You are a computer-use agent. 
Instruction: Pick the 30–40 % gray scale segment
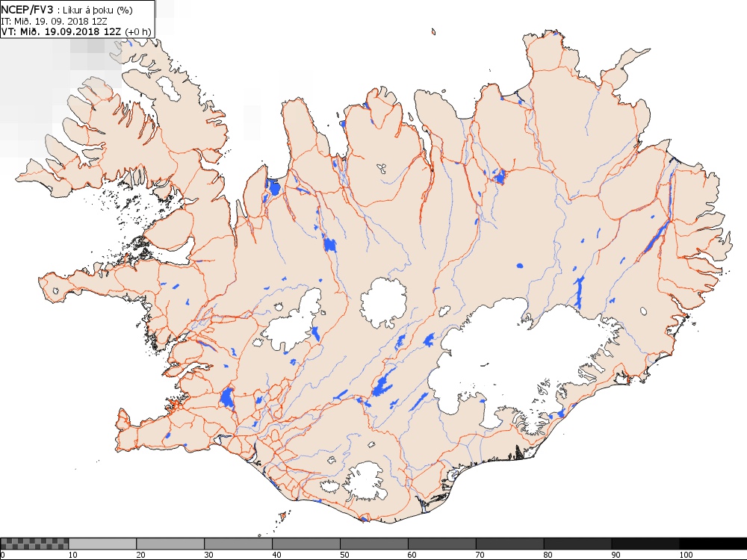tap(238, 544)
